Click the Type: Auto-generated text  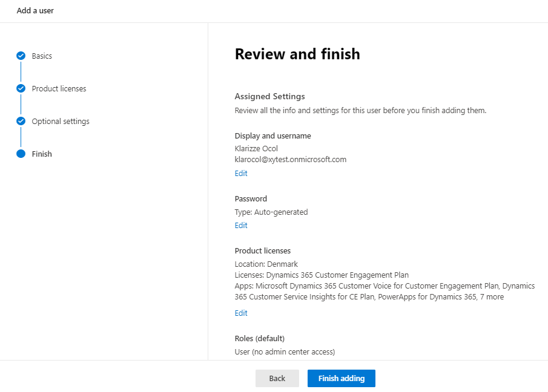tap(271, 212)
